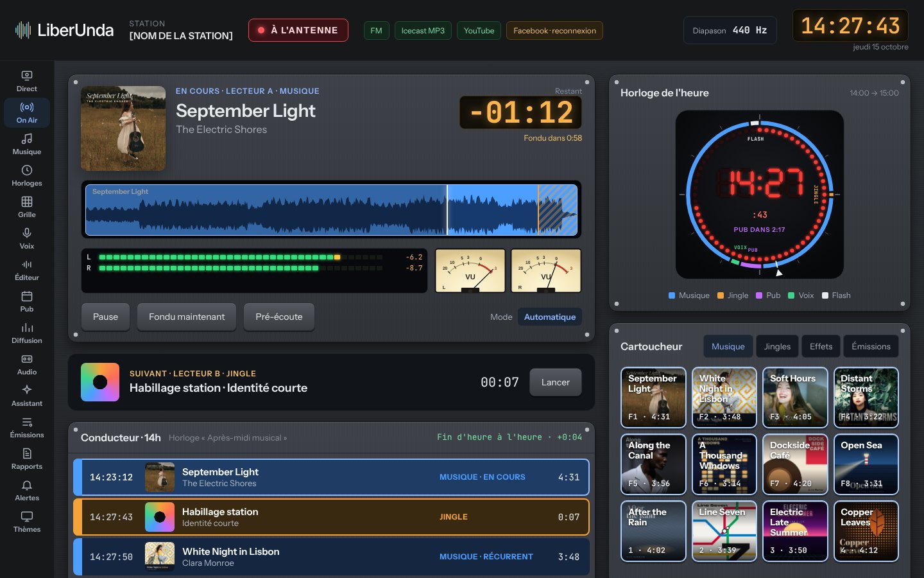
Task: Open the Direct section in sidebar
Action: coord(27,82)
